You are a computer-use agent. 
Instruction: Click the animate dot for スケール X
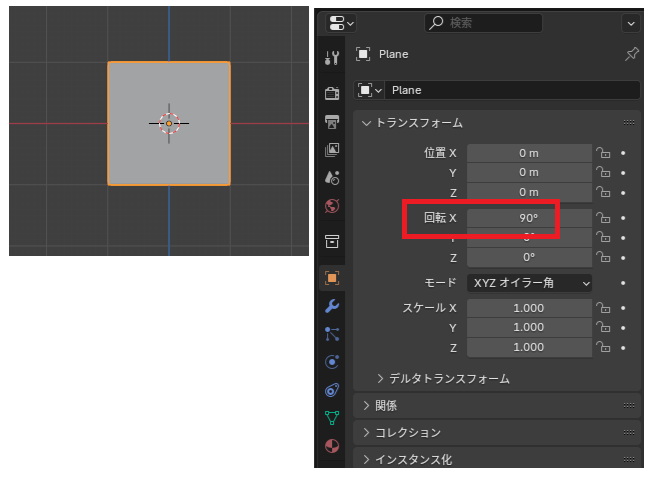pyautogui.click(x=623, y=308)
